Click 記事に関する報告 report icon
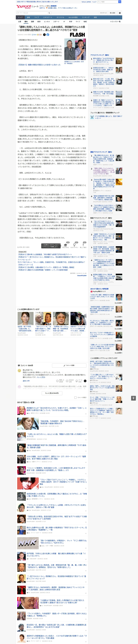Viewport: 138px width, 644px height. (x=24, y=247)
